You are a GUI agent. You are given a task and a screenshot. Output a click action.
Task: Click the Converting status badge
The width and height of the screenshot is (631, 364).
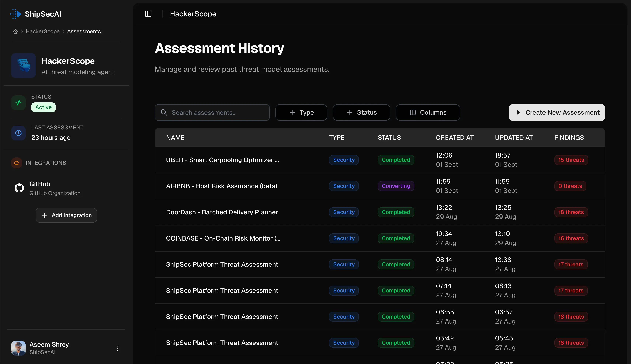(396, 186)
